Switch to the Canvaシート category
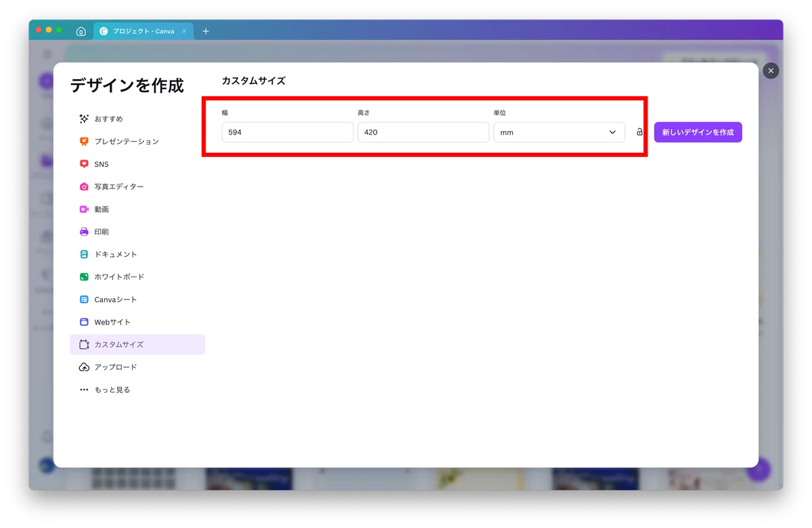The image size is (812, 528). coord(137,299)
